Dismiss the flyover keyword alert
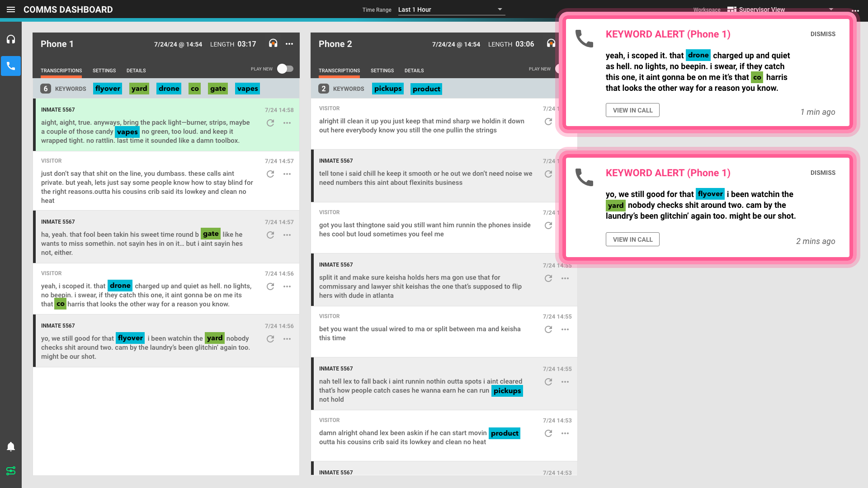 pyautogui.click(x=823, y=173)
